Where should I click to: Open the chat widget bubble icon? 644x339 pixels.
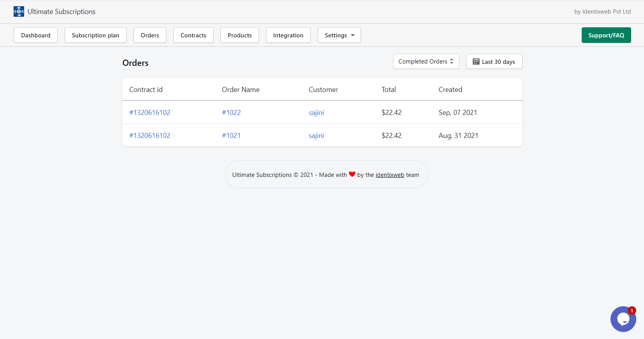tap(623, 319)
